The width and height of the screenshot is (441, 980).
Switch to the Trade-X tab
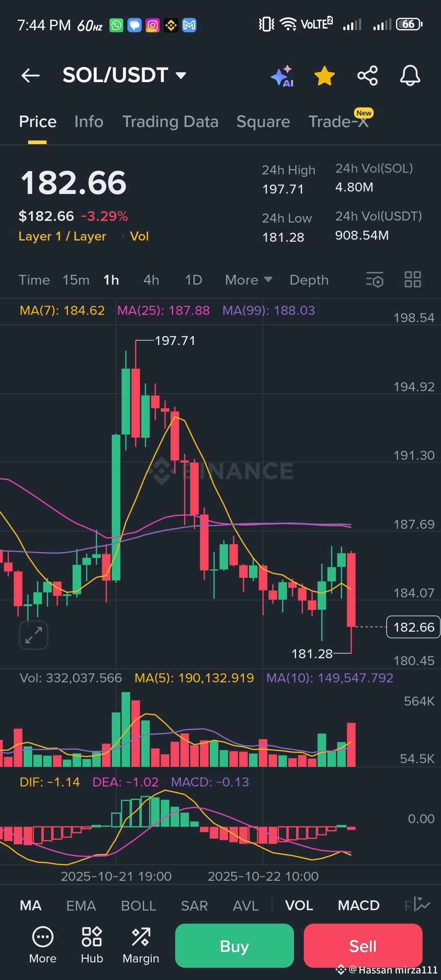point(339,122)
